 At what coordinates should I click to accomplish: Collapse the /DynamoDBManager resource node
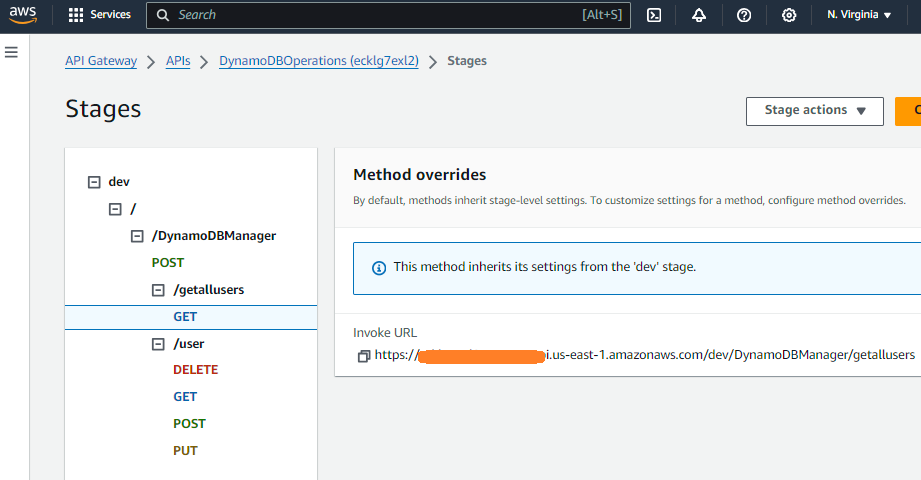click(137, 236)
